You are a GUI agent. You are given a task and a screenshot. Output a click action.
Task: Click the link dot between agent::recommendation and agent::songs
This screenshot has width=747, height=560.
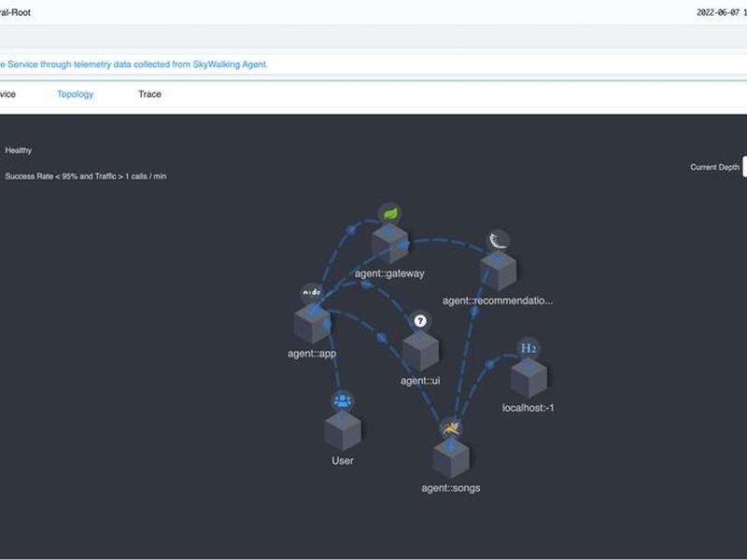(x=474, y=312)
